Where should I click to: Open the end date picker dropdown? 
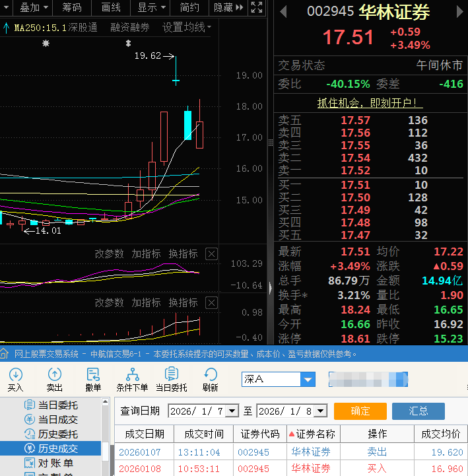click(321, 411)
